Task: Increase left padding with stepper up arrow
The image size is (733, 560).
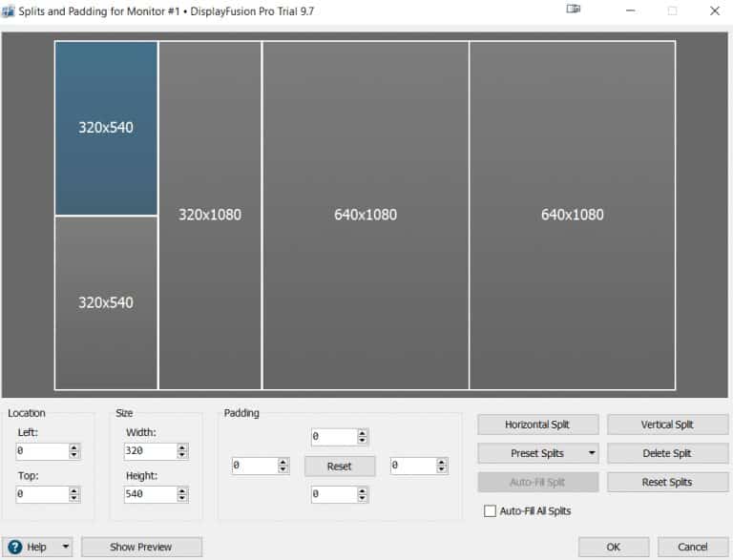Action: click(x=283, y=462)
